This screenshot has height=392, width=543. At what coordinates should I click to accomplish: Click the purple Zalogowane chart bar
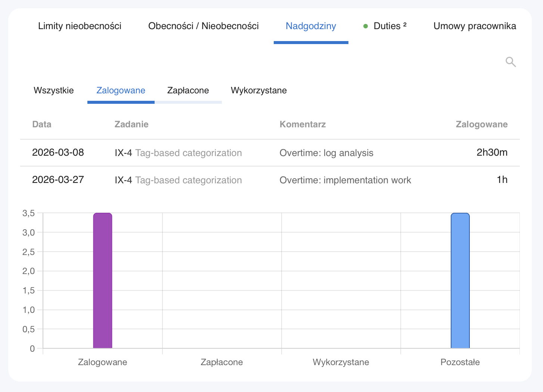click(x=103, y=281)
